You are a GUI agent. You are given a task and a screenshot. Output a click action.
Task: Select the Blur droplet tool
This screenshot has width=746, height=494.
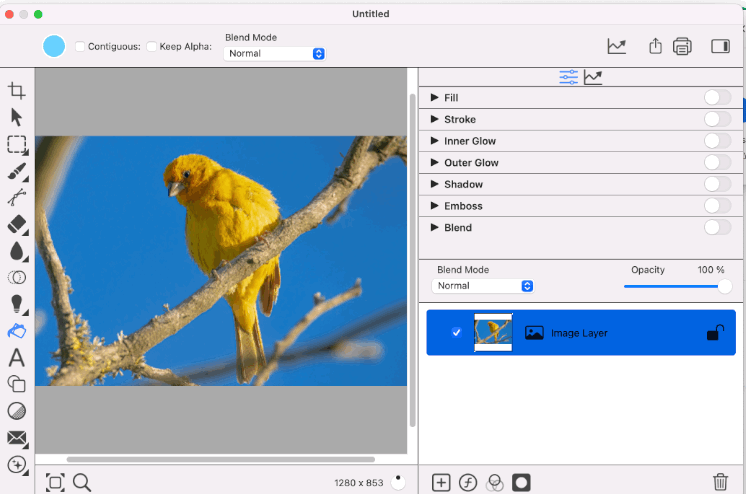[x=17, y=251]
